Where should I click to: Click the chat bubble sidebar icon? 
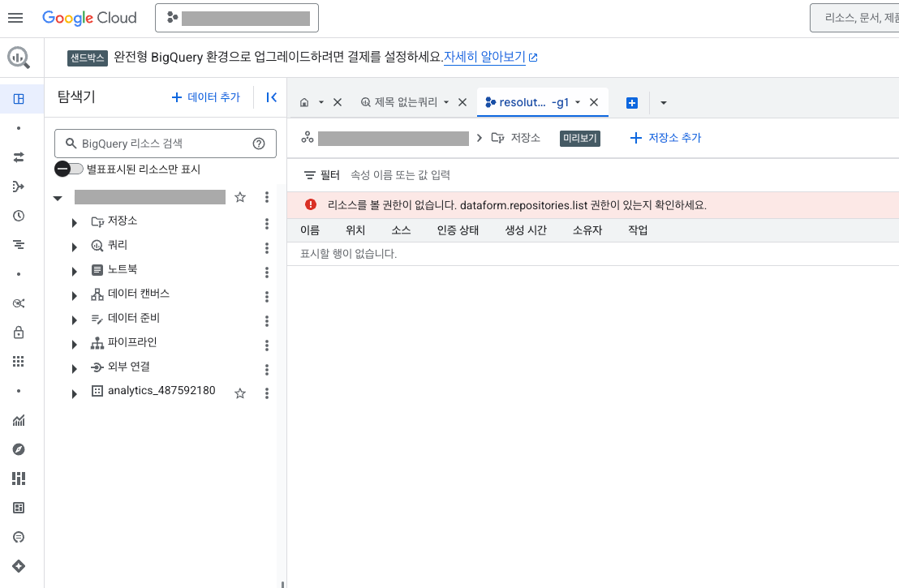[19, 537]
